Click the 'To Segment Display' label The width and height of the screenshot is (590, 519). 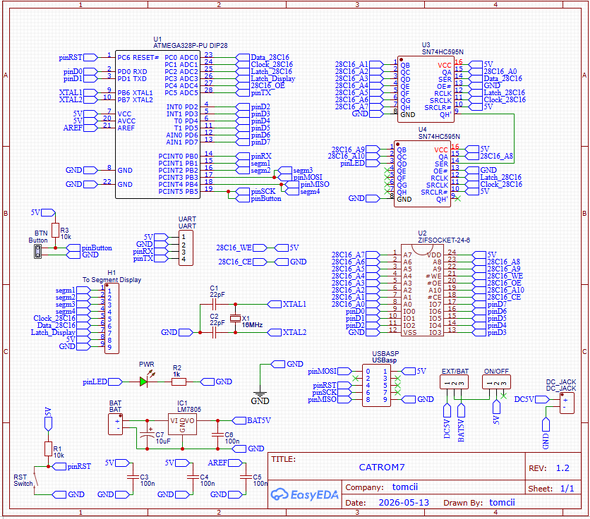coord(112,280)
